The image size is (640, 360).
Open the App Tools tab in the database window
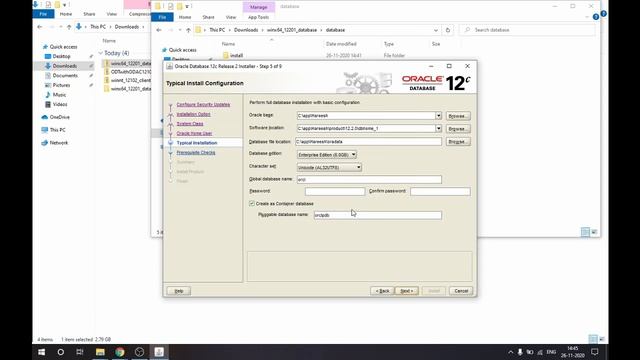click(x=258, y=17)
